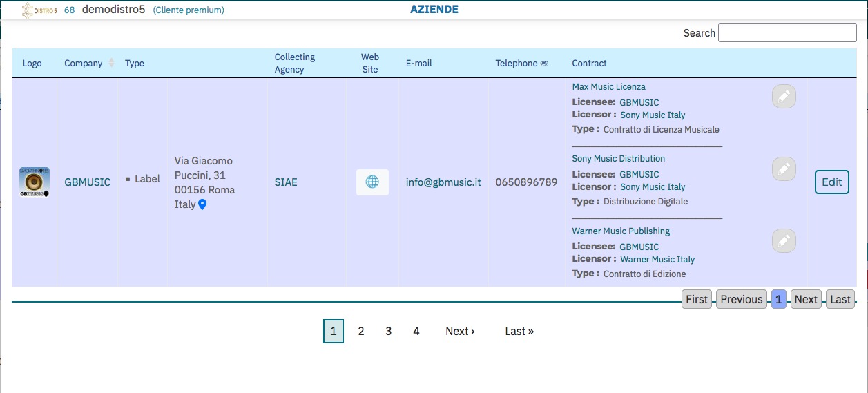Click Sony Music Italy under Sony Music Distribution
868x393 pixels.
pyautogui.click(x=653, y=187)
